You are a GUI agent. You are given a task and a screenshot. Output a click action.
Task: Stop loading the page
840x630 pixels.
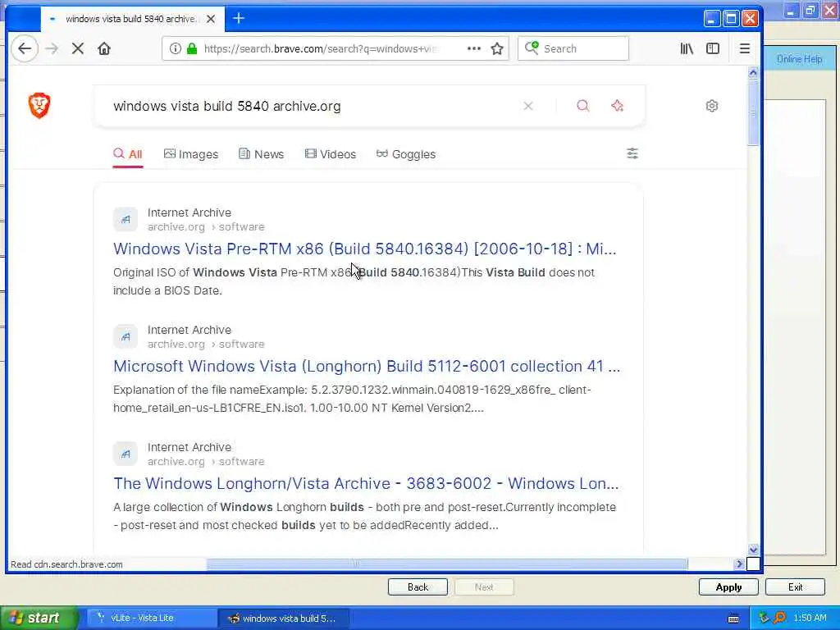(78, 48)
